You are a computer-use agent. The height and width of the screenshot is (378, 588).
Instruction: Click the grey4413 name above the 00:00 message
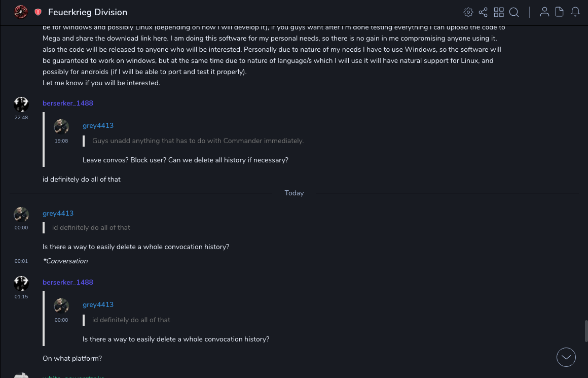click(x=58, y=213)
